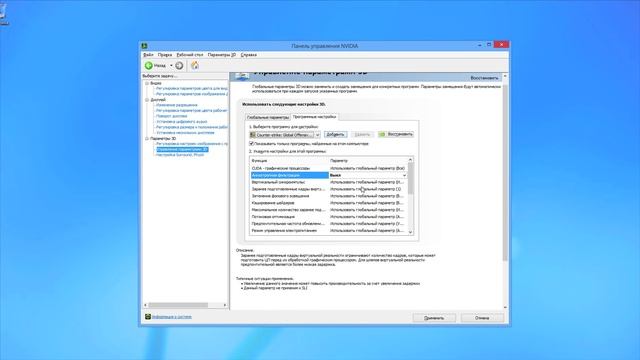This screenshot has width=640, height=360.
Task: Select the Кэширование шейдеров row
Action: [329, 203]
